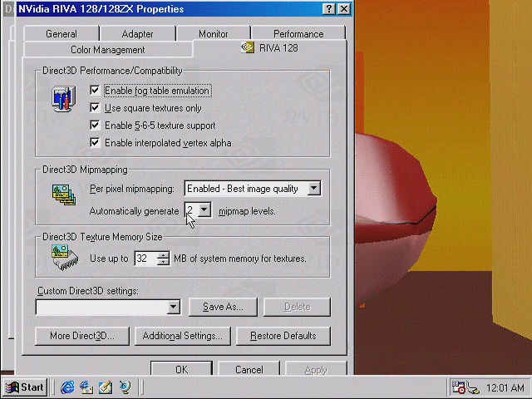
Task: Toggle Enable 5-6-5 texture support
Action: click(95, 126)
